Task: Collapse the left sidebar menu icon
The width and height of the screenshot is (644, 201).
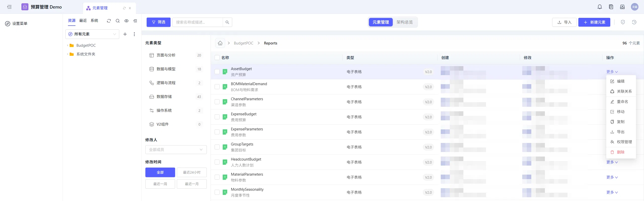Action: point(9,7)
